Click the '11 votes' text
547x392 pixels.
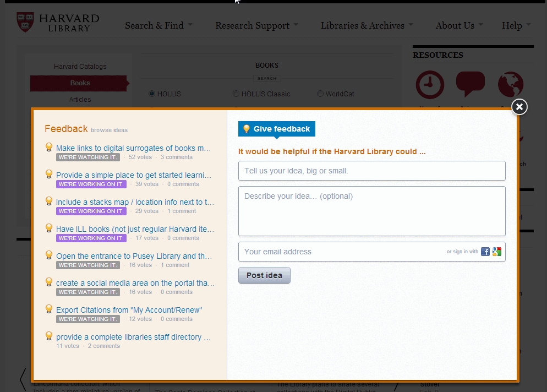[68, 346]
